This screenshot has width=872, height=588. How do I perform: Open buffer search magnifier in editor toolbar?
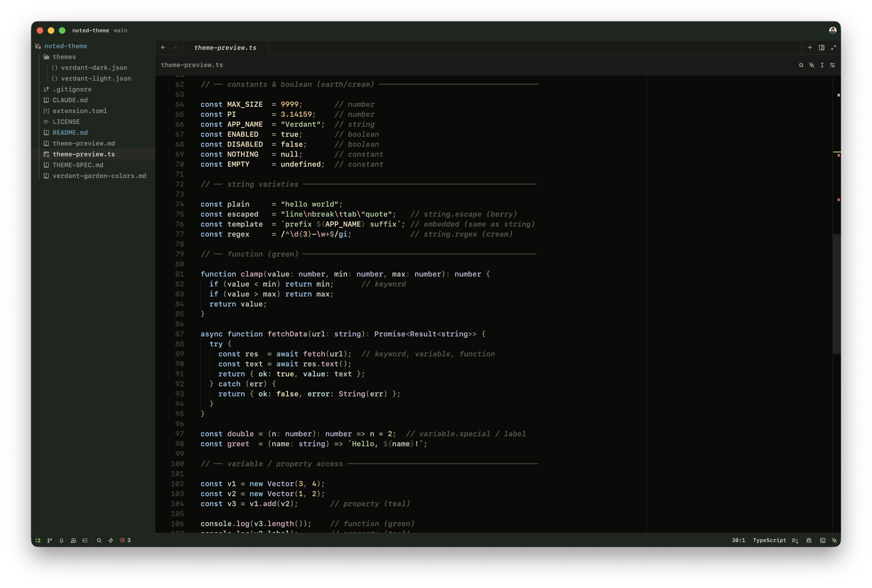(x=801, y=65)
